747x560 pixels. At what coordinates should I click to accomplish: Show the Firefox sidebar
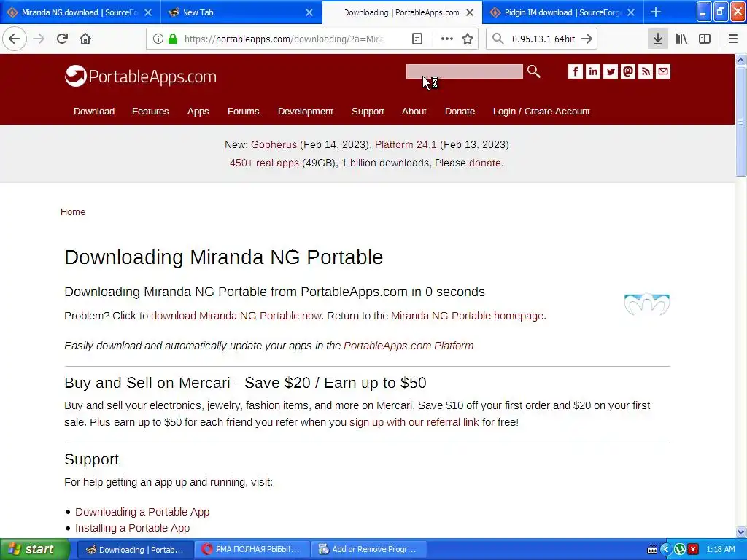click(x=705, y=39)
